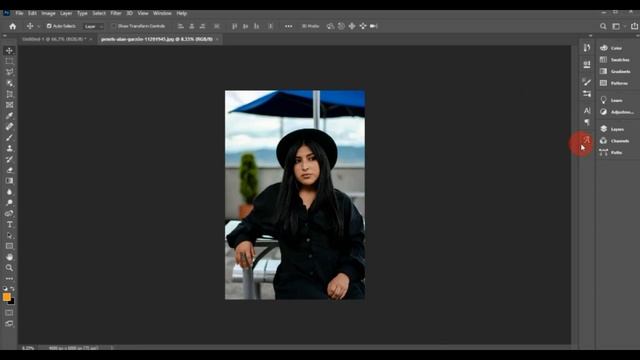Image resolution: width=640 pixels, height=360 pixels.
Task: Select the Brush tool
Action: pyautogui.click(x=9, y=138)
